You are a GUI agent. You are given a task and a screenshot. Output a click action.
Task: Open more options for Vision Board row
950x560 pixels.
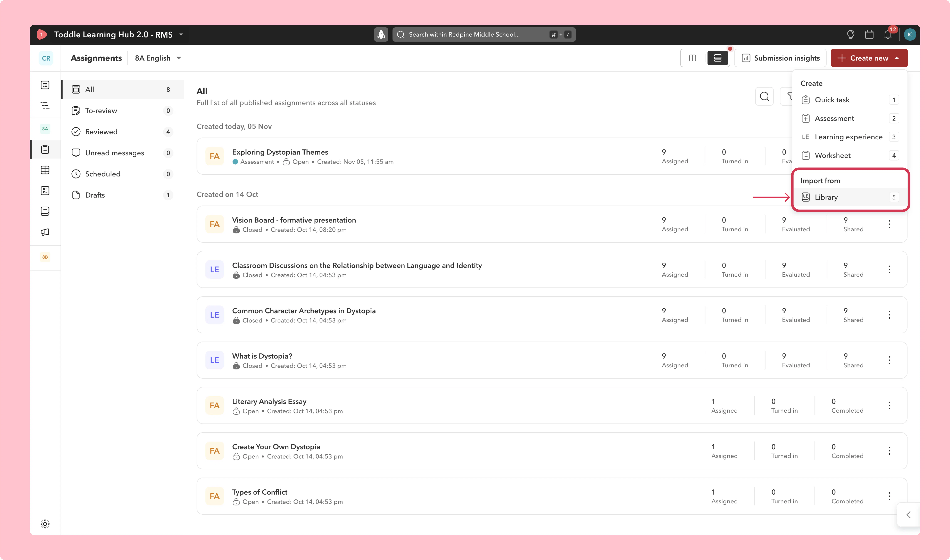point(889,224)
